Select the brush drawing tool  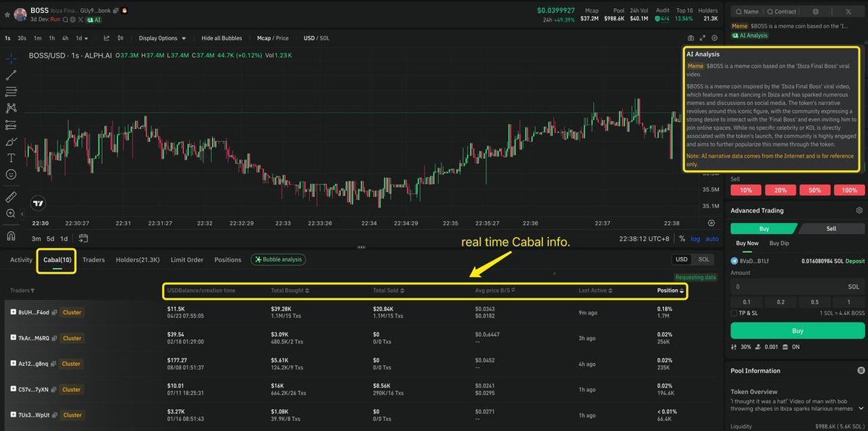point(11,141)
